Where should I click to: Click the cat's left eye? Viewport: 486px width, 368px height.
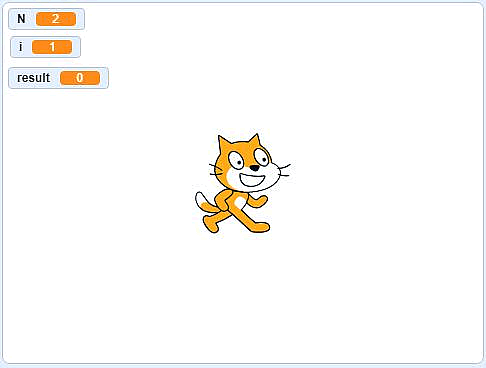pos(236,160)
